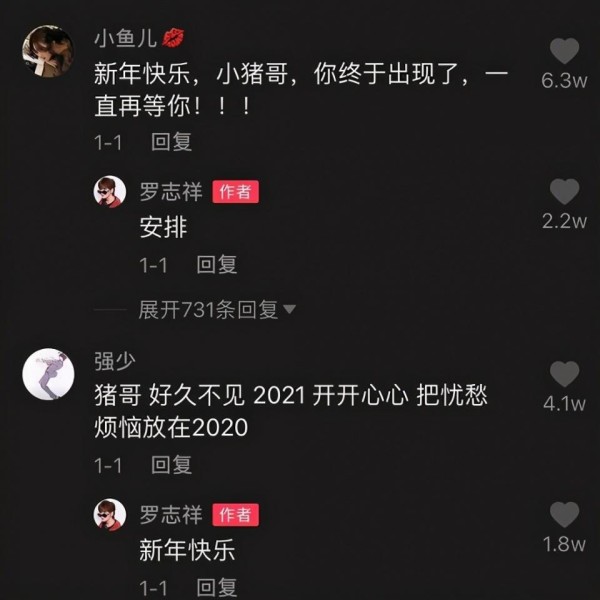Tap the red 作者 badge above 新年快乐
This screenshot has height=600, width=600.
(236, 515)
